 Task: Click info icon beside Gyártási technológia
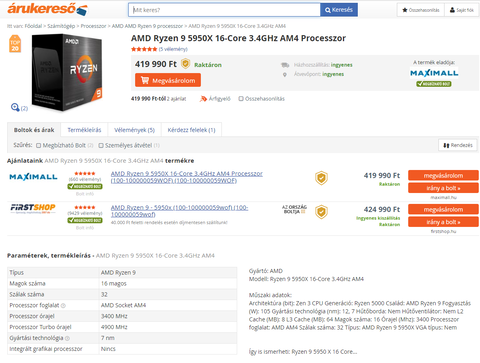pyautogui.click(x=67, y=338)
